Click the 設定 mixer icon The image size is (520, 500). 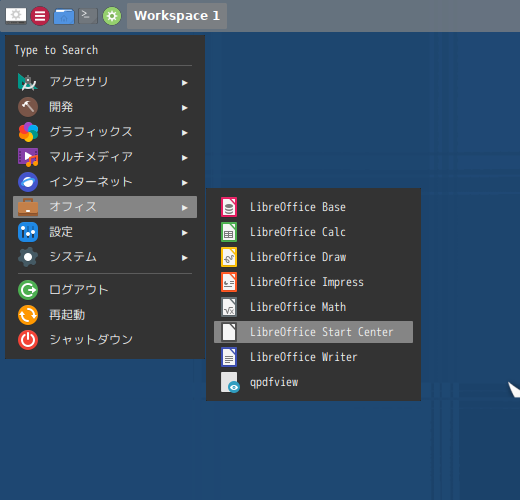tap(28, 232)
